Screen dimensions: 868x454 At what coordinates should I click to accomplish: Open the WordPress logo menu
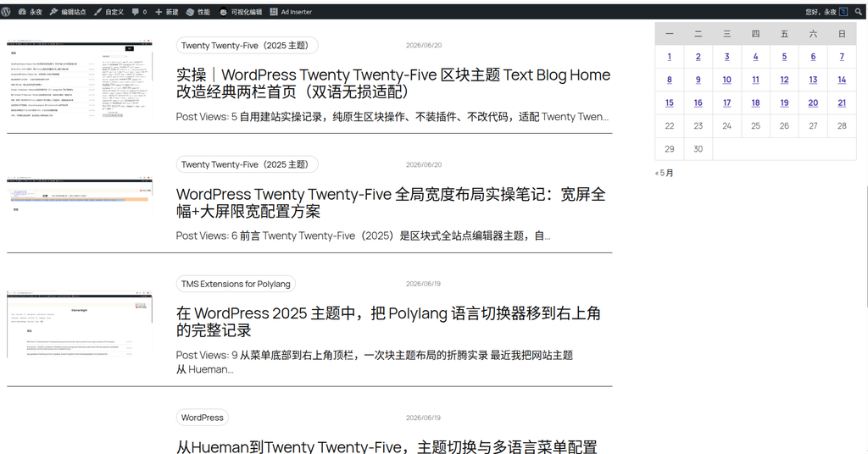click(x=6, y=12)
